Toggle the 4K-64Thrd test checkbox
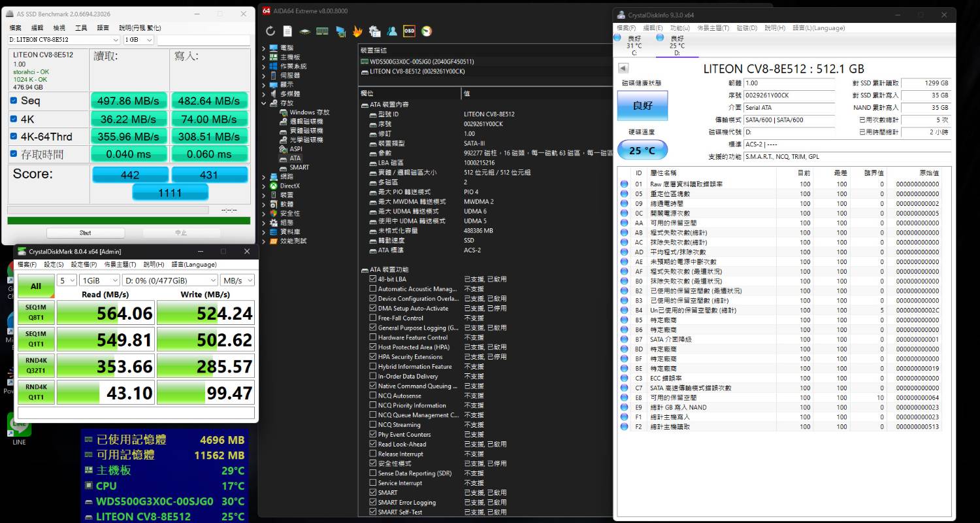This screenshot has width=980, height=523. pos(14,136)
